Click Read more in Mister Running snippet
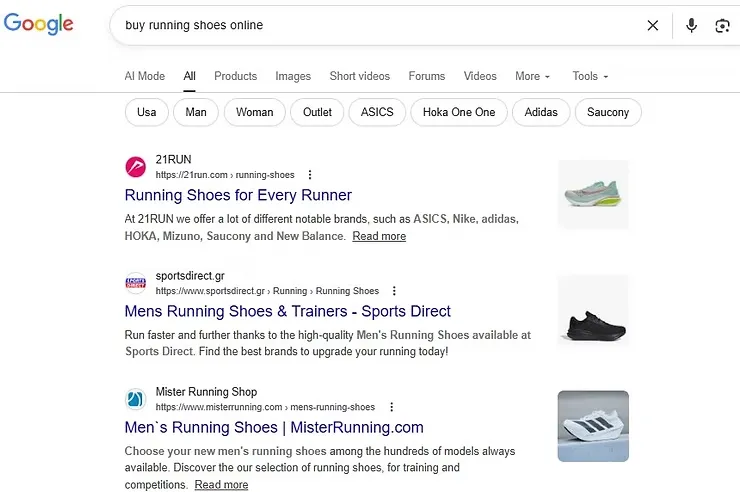 point(221,484)
